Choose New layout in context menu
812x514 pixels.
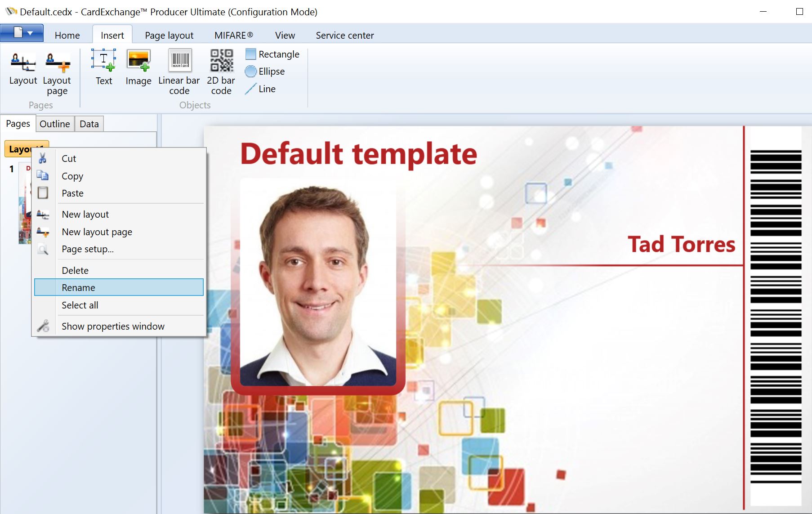point(119,215)
